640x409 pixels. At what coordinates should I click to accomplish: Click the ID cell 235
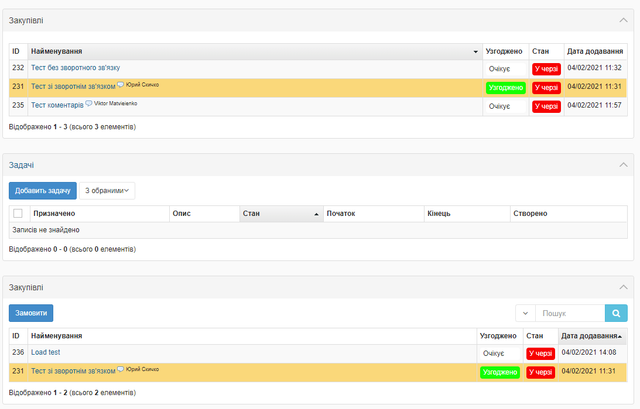pyautogui.click(x=18, y=105)
